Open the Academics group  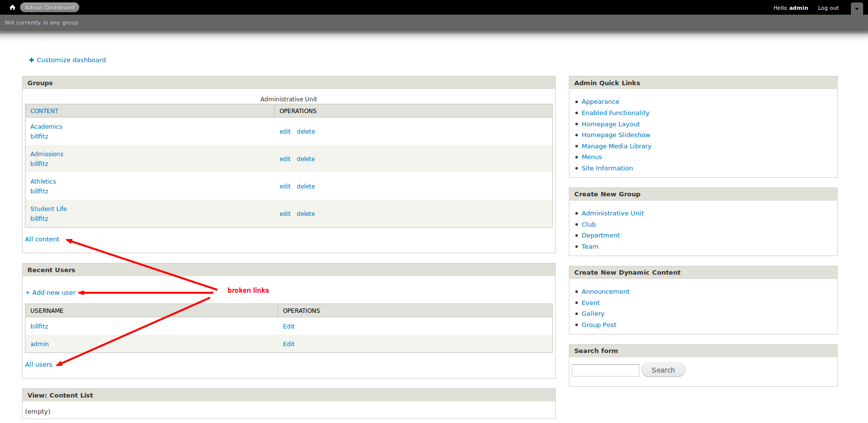pos(47,126)
